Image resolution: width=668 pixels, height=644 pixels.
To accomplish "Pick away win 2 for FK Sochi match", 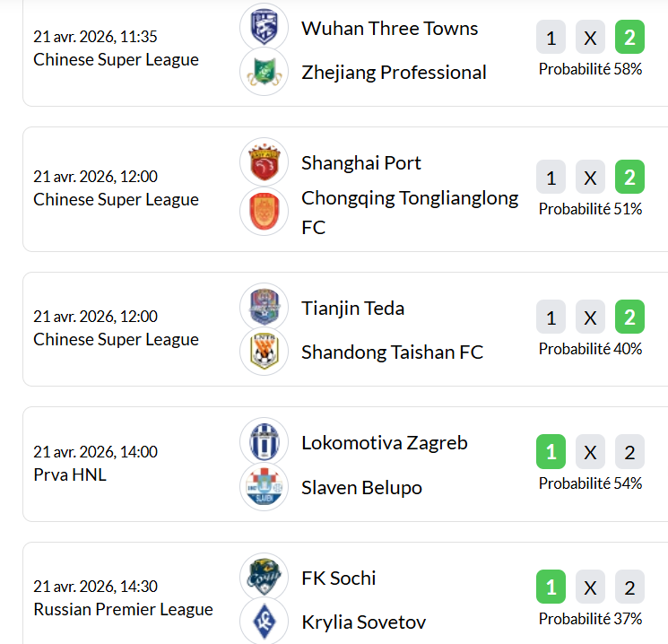I will (629, 587).
